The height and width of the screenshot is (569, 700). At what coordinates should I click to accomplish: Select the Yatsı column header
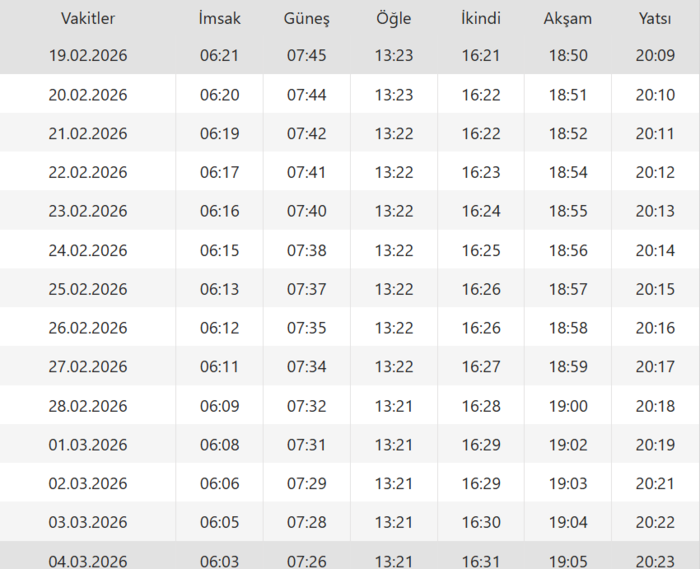(655, 19)
